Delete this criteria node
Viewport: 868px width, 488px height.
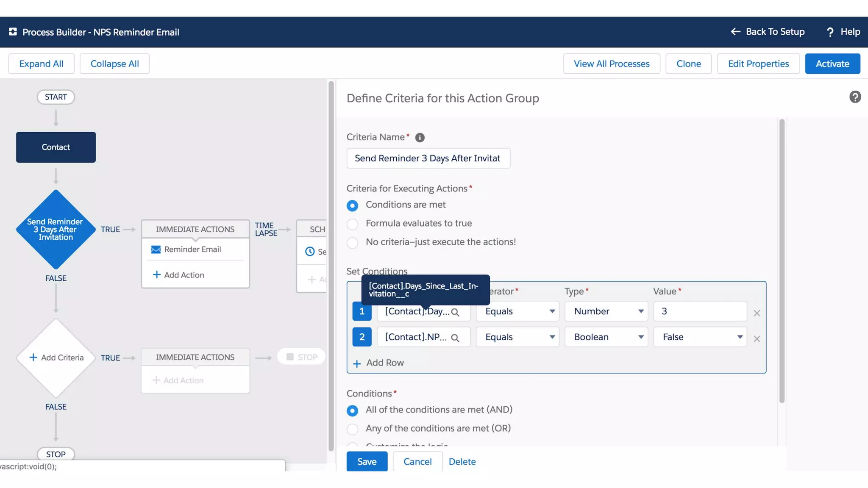point(462,461)
